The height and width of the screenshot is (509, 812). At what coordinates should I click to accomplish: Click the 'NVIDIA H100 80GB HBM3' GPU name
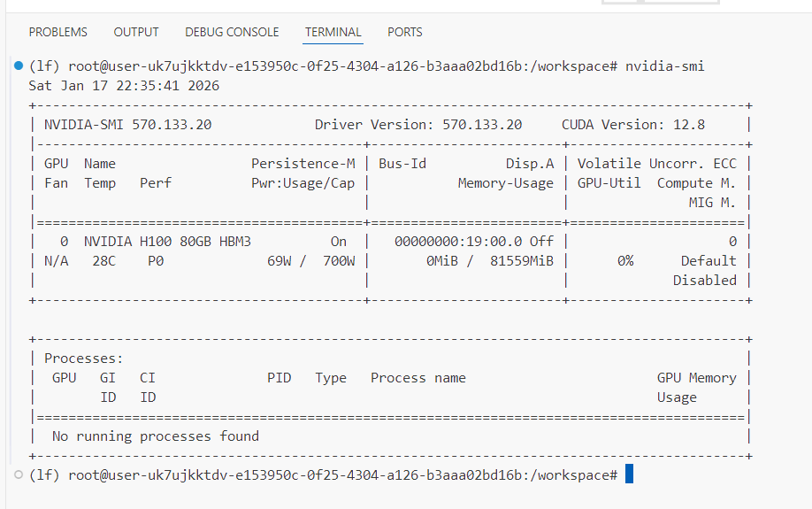tap(167, 242)
